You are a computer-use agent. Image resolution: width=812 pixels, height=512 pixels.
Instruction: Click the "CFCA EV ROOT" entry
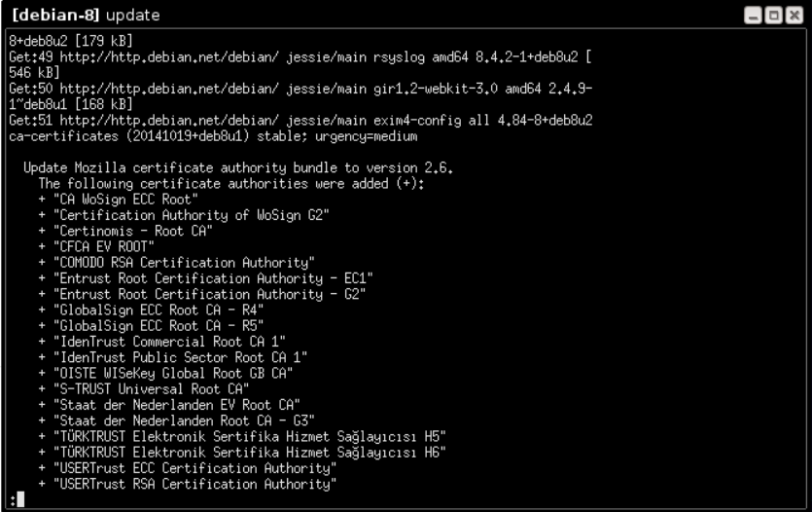point(104,246)
